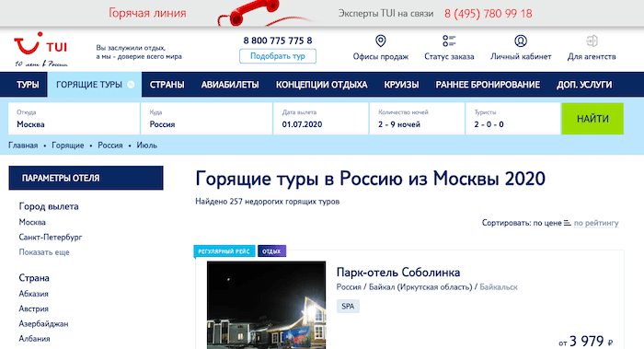Open the Туристы count selector

coord(513,119)
